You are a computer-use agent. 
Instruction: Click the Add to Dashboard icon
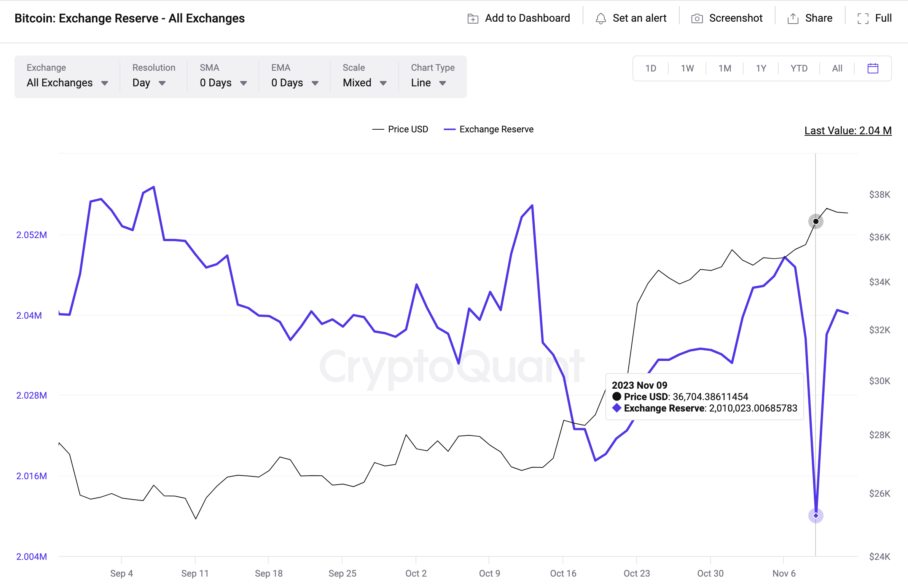point(473,18)
